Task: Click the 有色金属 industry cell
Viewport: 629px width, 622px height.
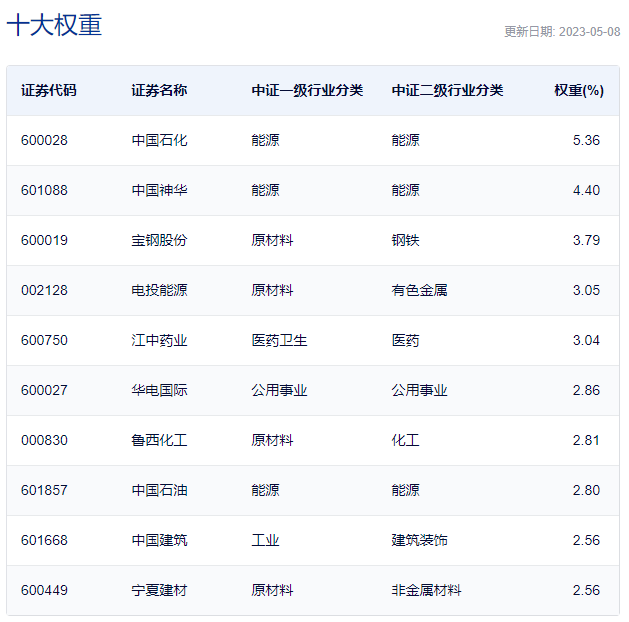Action: click(419, 290)
